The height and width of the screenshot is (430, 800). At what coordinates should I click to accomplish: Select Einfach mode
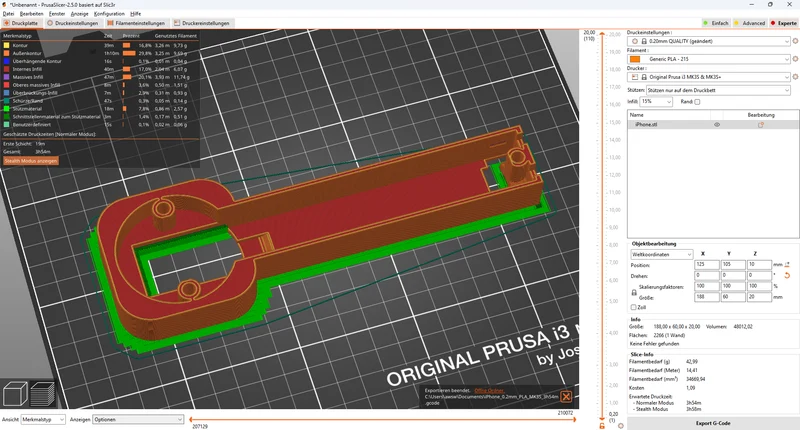716,23
